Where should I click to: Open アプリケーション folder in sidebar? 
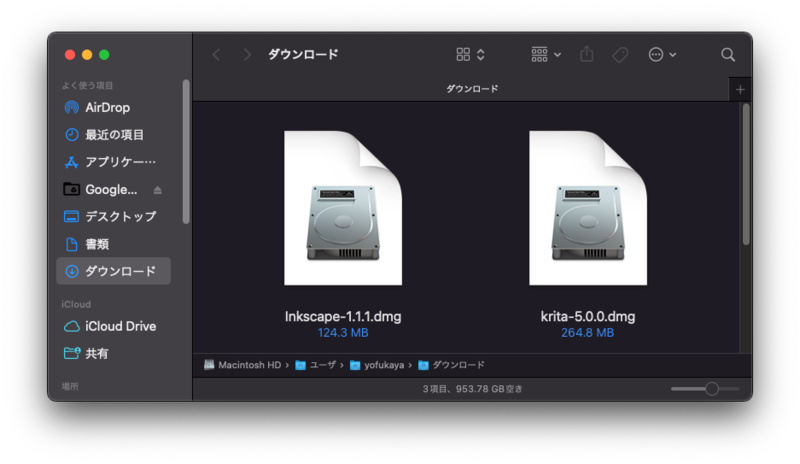113,162
